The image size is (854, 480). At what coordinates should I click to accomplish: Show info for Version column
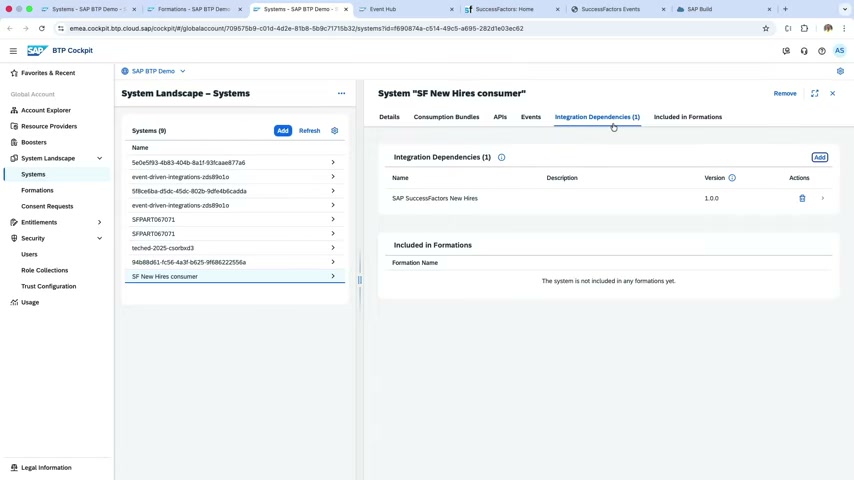[732, 178]
